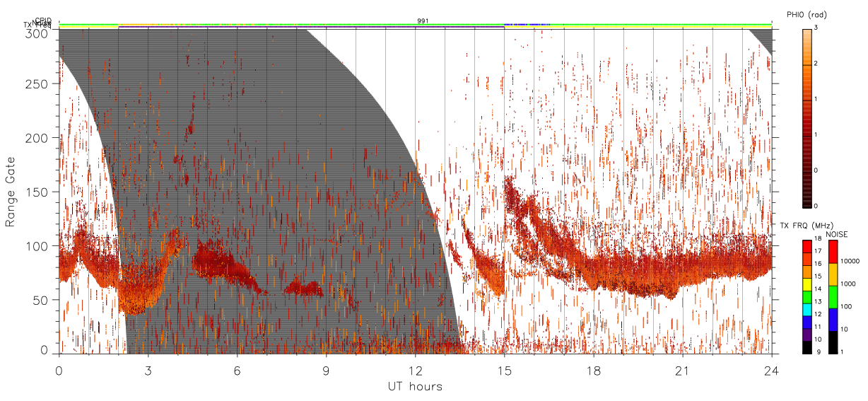Click the red top segment of the TX FRQ colorbar
The image size is (868, 401).
[x=807, y=247]
